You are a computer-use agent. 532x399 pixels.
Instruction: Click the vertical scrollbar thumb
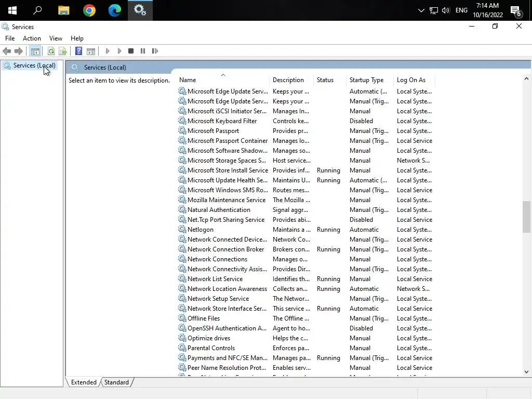point(526,217)
